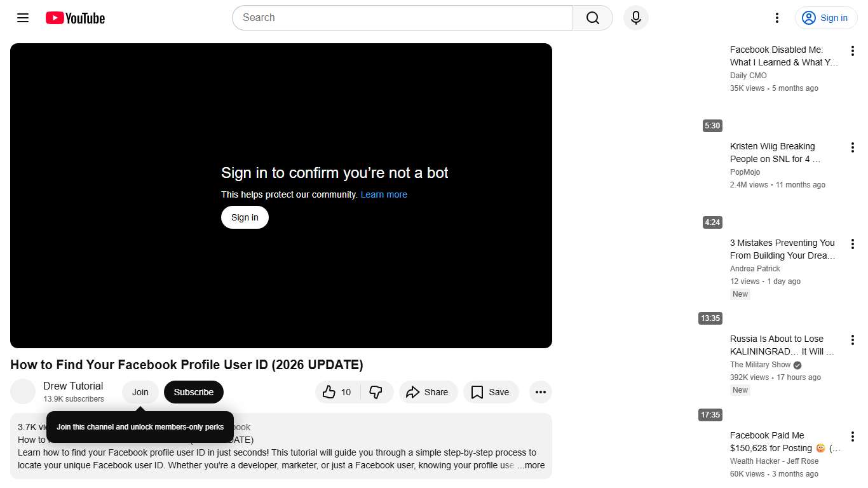The height and width of the screenshot is (488, 868).
Task: Sign in from the top-right corner
Action: point(825,18)
